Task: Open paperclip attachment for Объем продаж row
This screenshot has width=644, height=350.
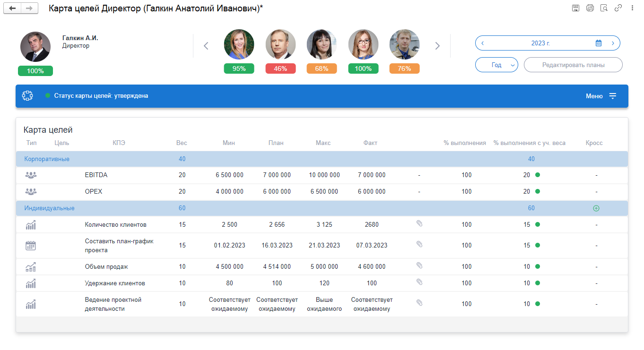Action: [x=419, y=265]
